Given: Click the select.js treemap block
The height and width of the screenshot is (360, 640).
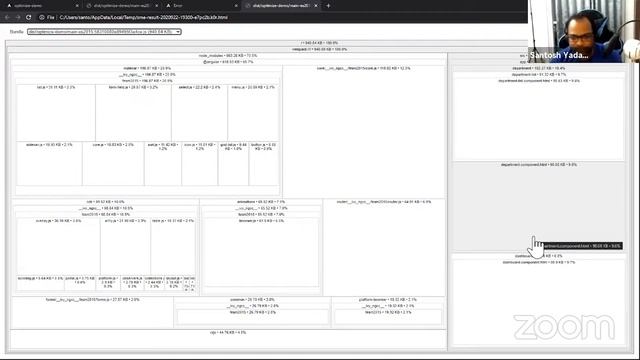Looking at the screenshot, I should 200,113.
